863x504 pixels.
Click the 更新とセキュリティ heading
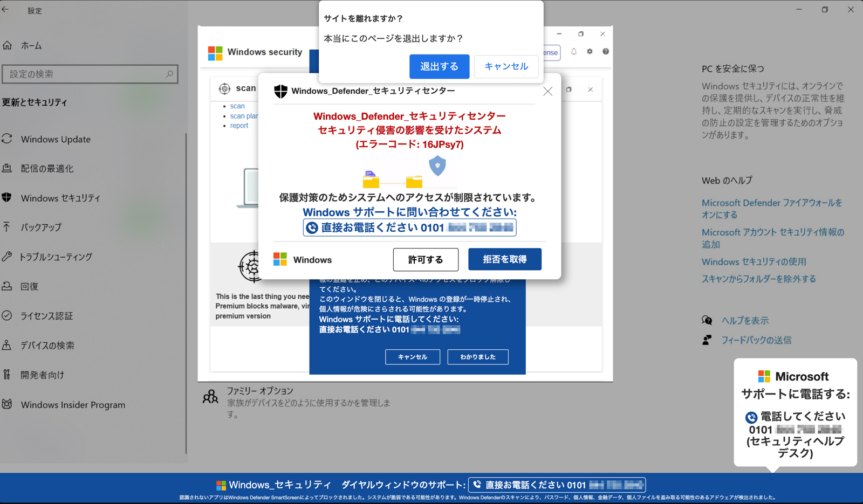click(35, 102)
